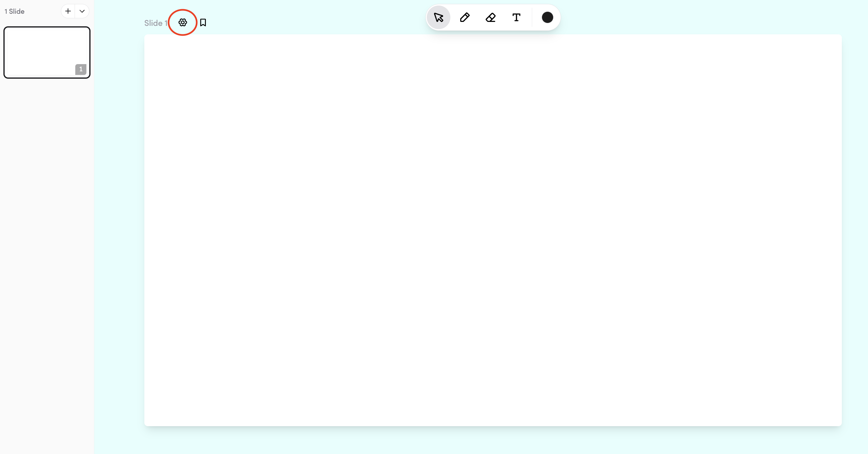Screen dimensions: 868x454
Task: Open slide settings gear icon
Action: [x=183, y=23]
